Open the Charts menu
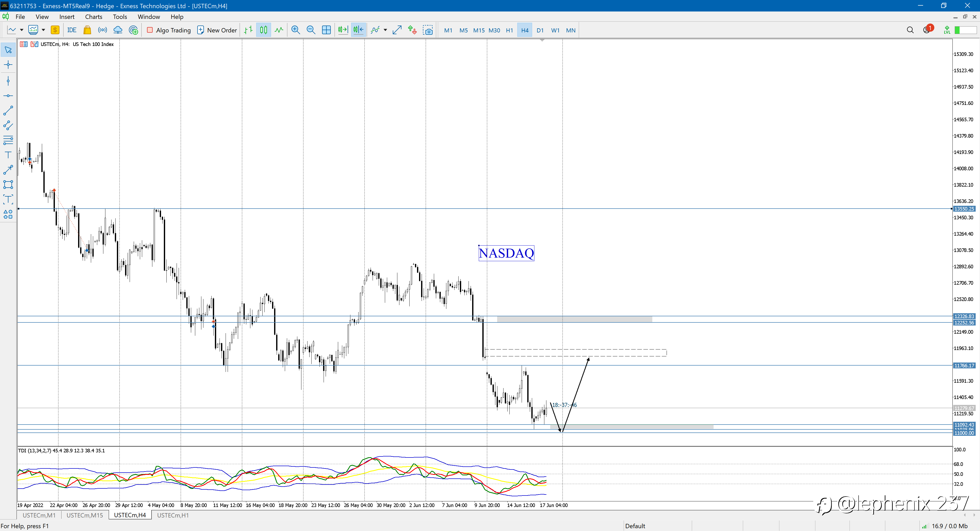 94,17
